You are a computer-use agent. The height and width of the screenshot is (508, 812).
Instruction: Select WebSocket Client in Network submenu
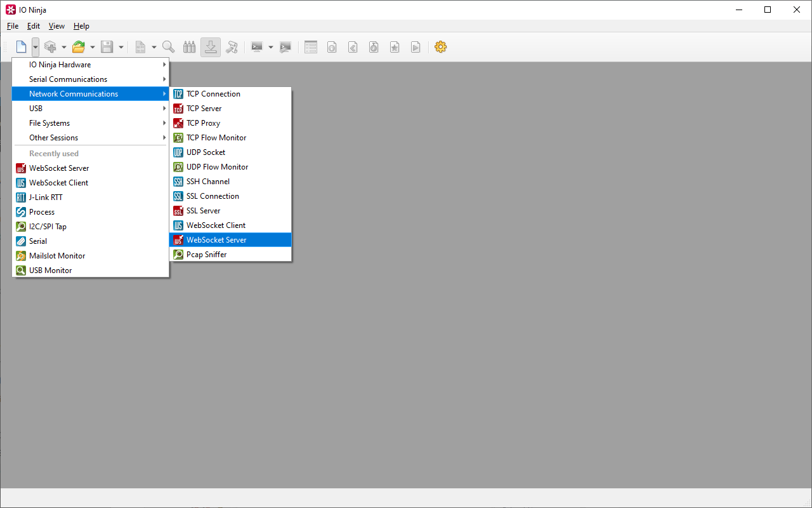[231, 225]
